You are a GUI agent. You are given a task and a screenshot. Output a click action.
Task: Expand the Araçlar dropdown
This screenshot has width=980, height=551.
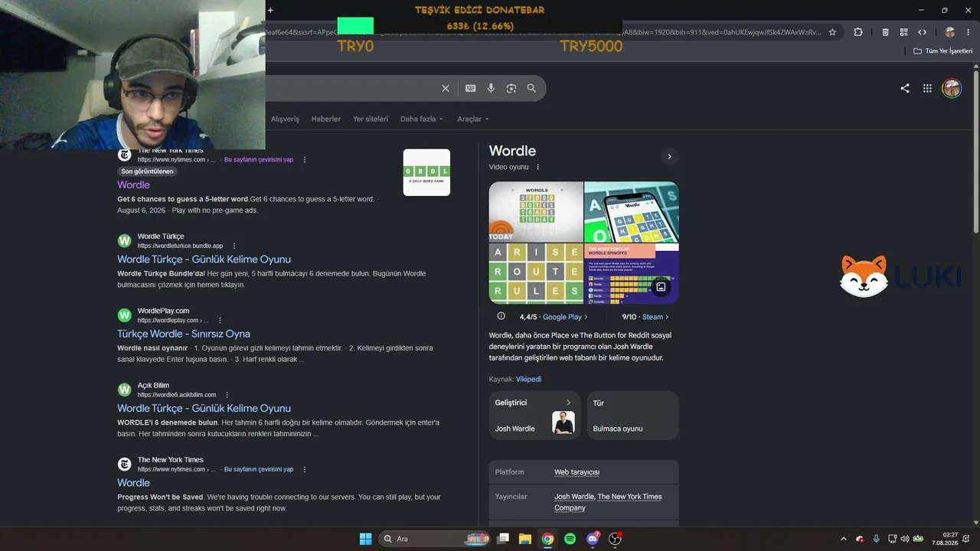(x=473, y=119)
